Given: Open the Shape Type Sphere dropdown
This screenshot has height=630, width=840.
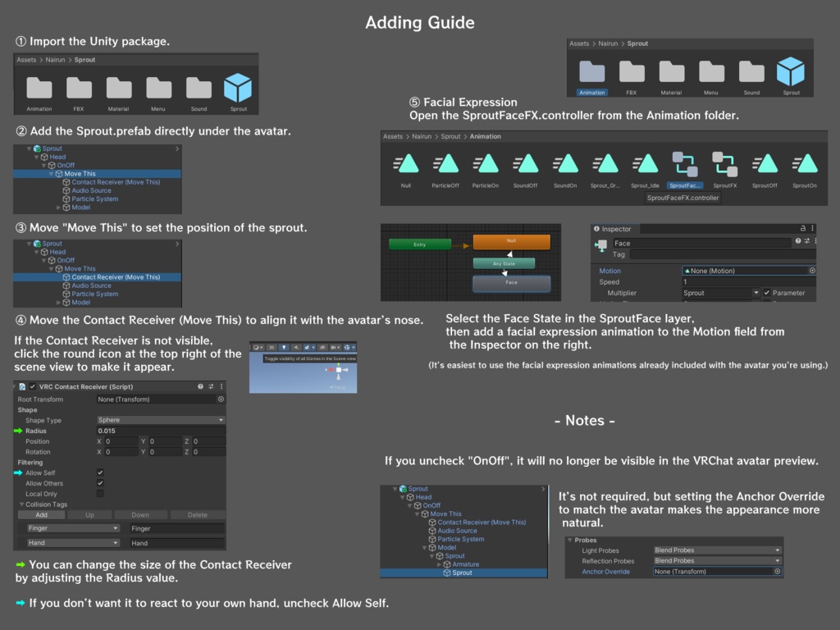Looking at the screenshot, I should [161, 420].
